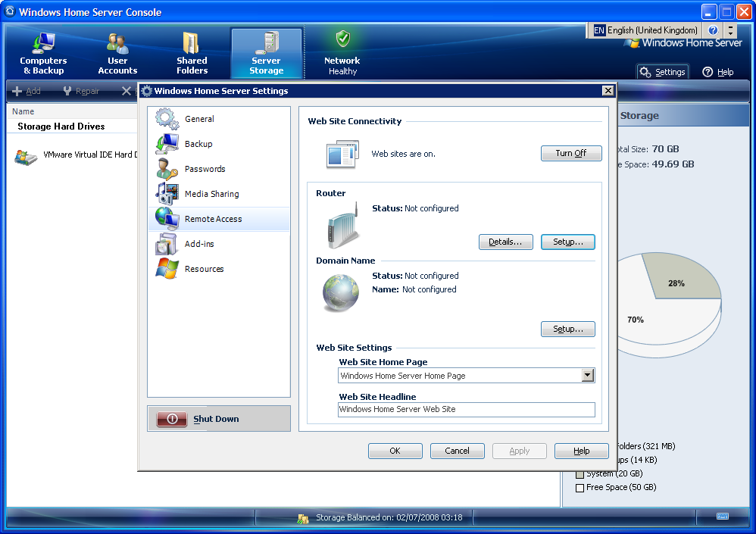Click the Network Healthy shield icon
This screenshot has height=534, width=756.
(342, 40)
